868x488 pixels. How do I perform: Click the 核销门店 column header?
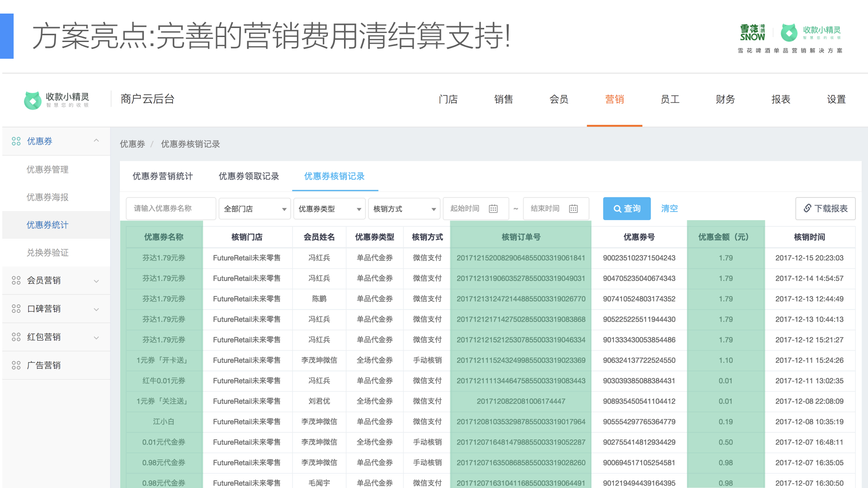click(x=247, y=237)
